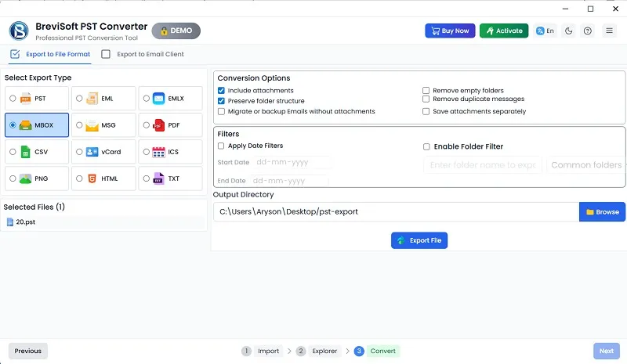Open the Common folders dropdown
Image resolution: width=627 pixels, height=364 pixels.
click(x=586, y=165)
